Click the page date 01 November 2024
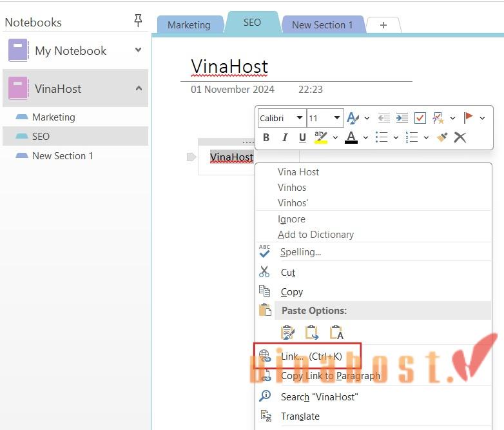The width and height of the screenshot is (504, 430). tap(233, 89)
